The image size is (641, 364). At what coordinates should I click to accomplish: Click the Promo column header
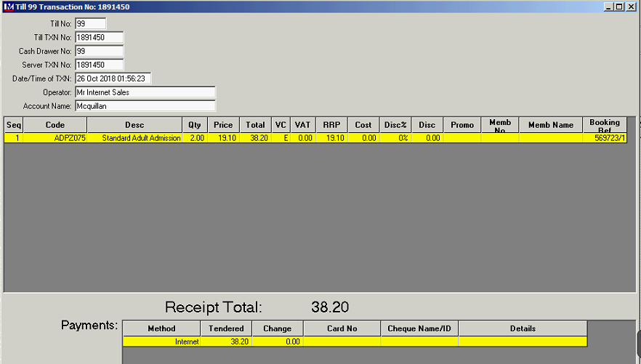462,125
